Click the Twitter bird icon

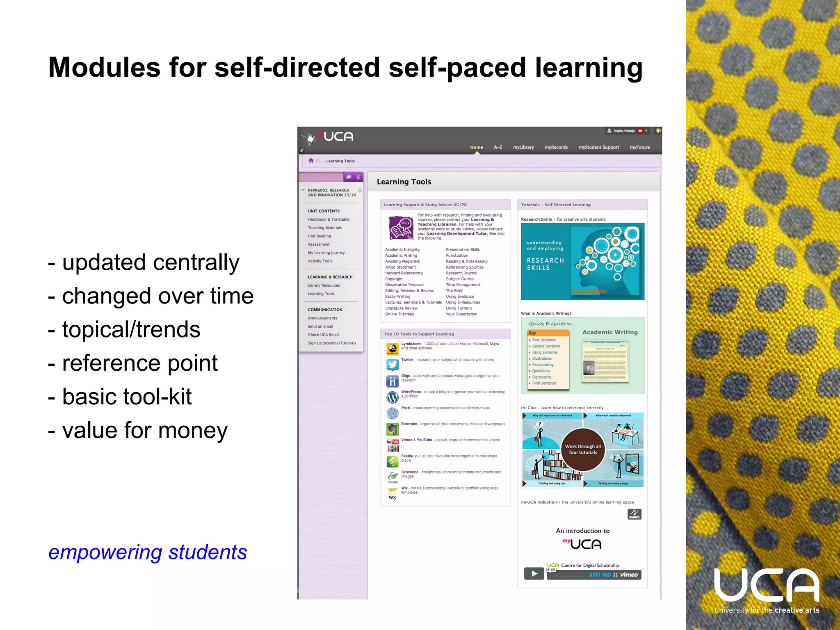tap(393, 365)
